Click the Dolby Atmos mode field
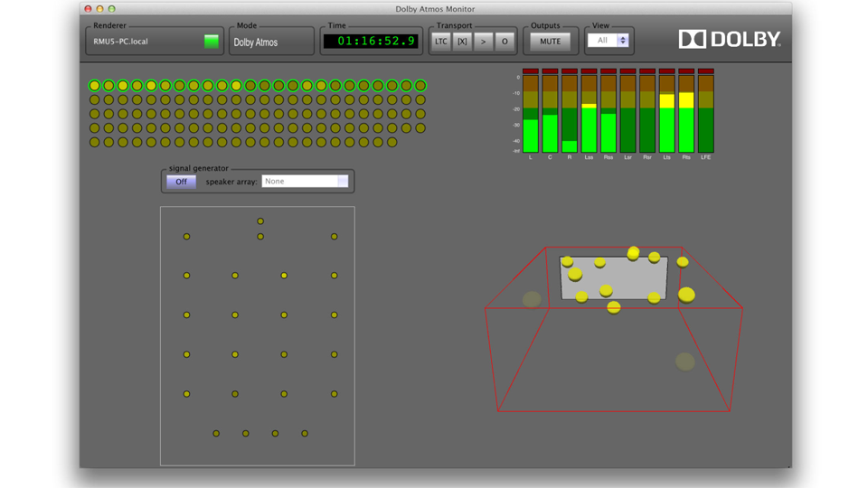Viewport: 868px width, 488px height. click(x=271, y=42)
